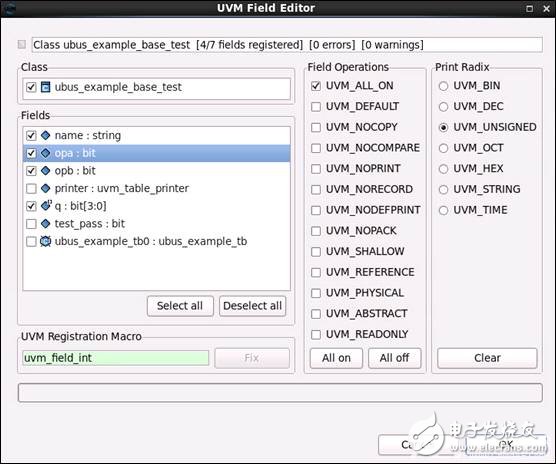Viewport: 556px width, 464px height.
Task: Click the diamond icon of opb : bit field
Action: point(45,170)
